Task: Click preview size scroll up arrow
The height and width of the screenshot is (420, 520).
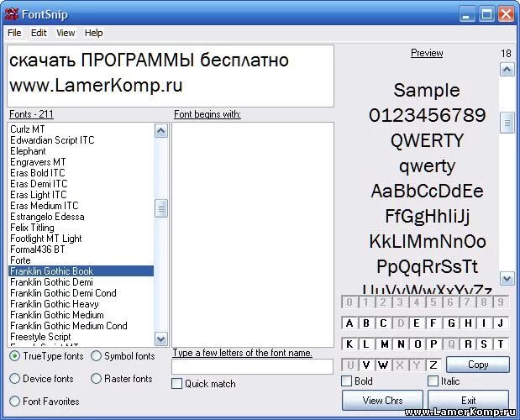Action: coord(507,70)
